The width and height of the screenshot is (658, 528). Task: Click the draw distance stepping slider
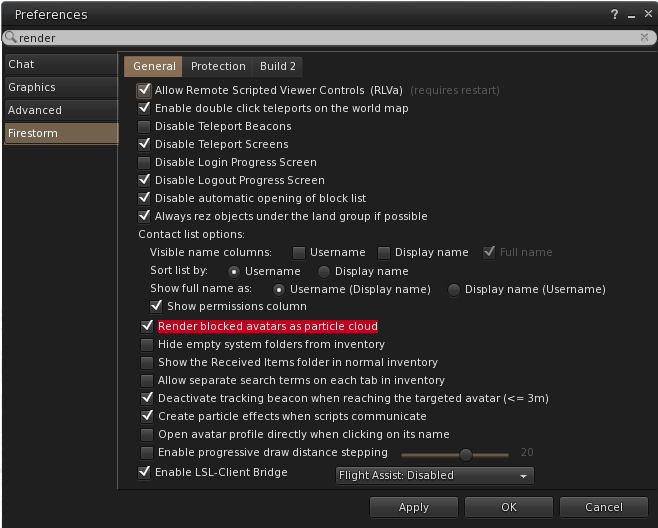(466, 453)
